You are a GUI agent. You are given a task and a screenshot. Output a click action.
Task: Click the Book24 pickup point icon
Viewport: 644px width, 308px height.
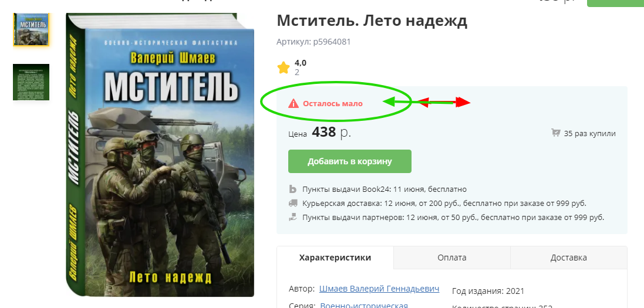coord(293,189)
